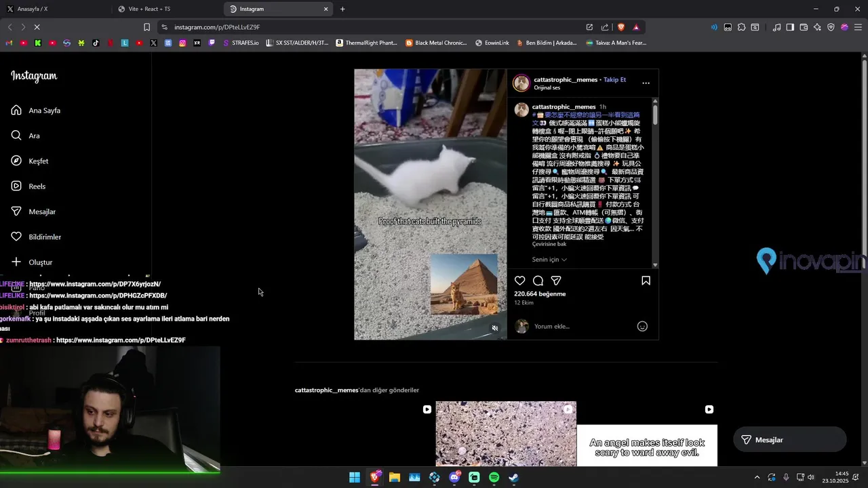Viewport: 868px width, 488px height.
Task: Click the Brave Shields lion icon
Action: [x=621, y=27]
